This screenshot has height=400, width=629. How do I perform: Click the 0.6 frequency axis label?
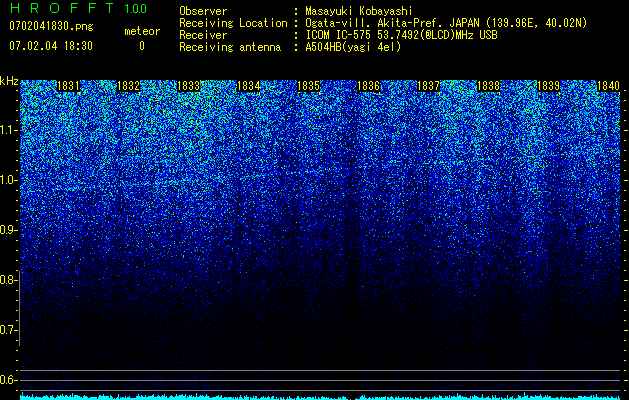(x=8, y=380)
